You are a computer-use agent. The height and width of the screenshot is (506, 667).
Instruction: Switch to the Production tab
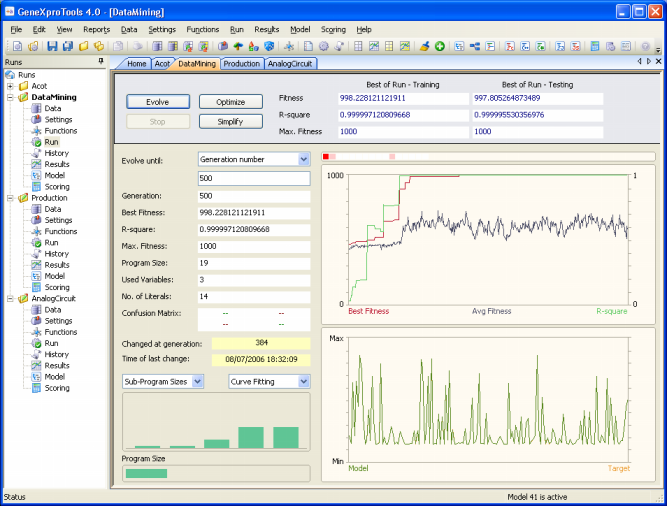(242, 64)
